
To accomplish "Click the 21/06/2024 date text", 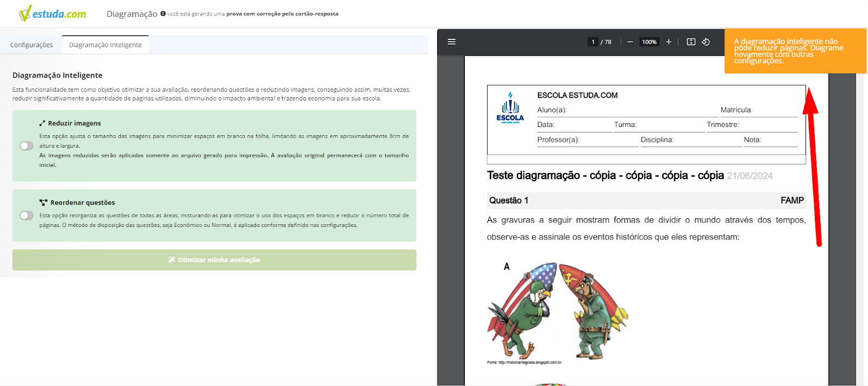I will point(750,176).
